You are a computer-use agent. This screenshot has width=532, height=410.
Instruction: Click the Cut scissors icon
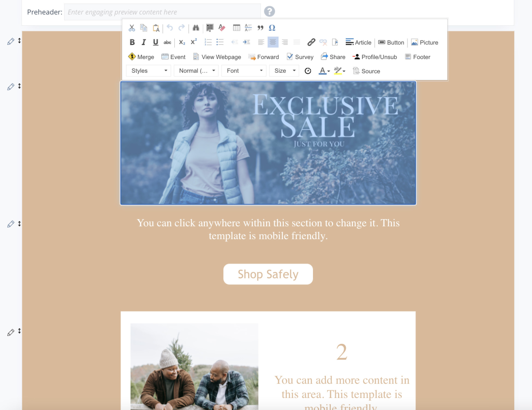[132, 28]
